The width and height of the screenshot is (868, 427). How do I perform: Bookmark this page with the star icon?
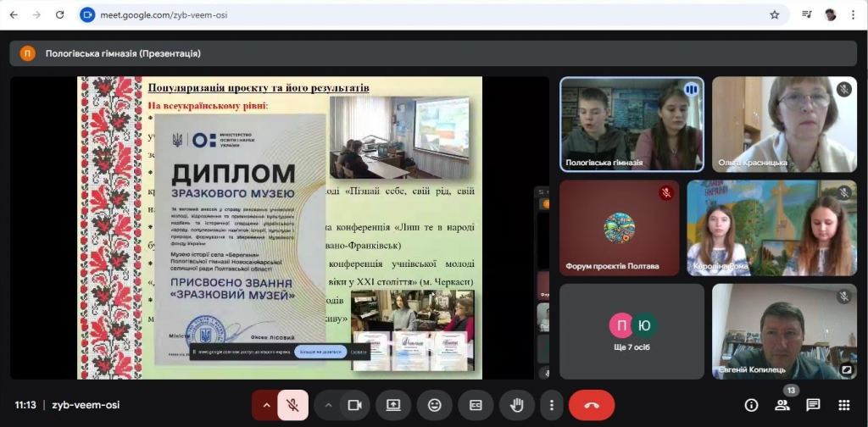click(x=774, y=15)
